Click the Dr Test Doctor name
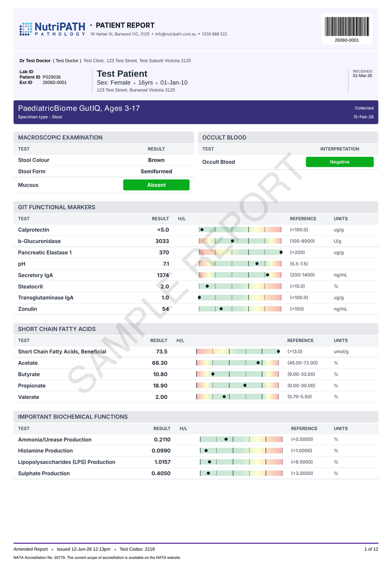The height and width of the screenshot is (568, 392). coord(35,61)
